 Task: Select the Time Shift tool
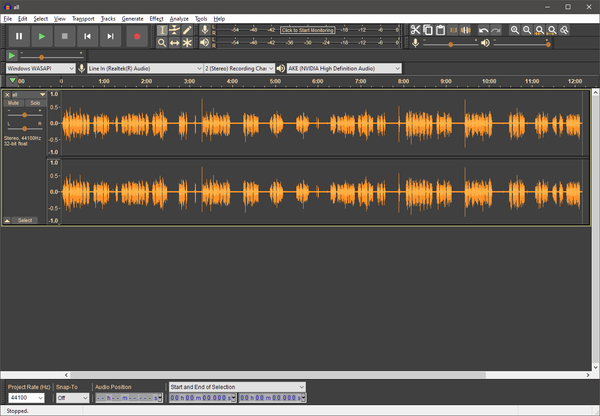point(174,42)
